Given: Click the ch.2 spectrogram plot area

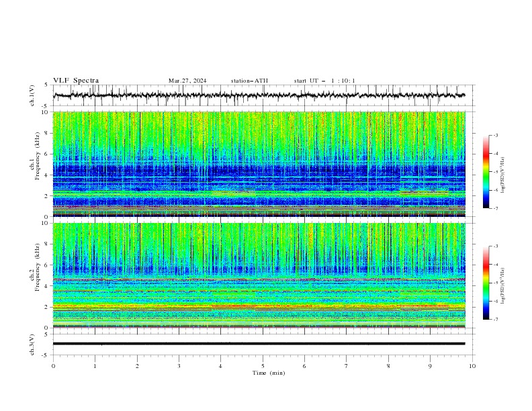Looking at the screenshot, I should (259, 275).
